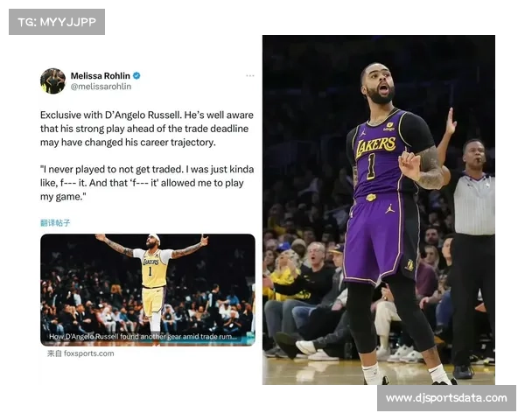Click the yellow jersey player in preview
Image resolution: width=525 pixels, height=420 pixels.
[152, 283]
